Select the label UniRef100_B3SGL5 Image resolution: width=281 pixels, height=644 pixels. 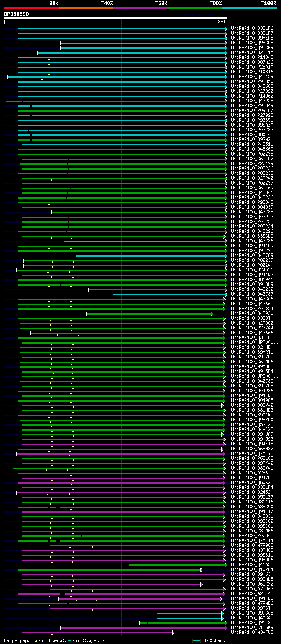pyautogui.click(x=252, y=236)
